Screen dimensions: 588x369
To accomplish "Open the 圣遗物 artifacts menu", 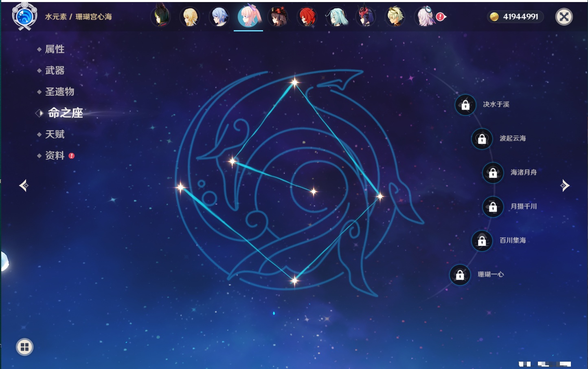I will [59, 92].
